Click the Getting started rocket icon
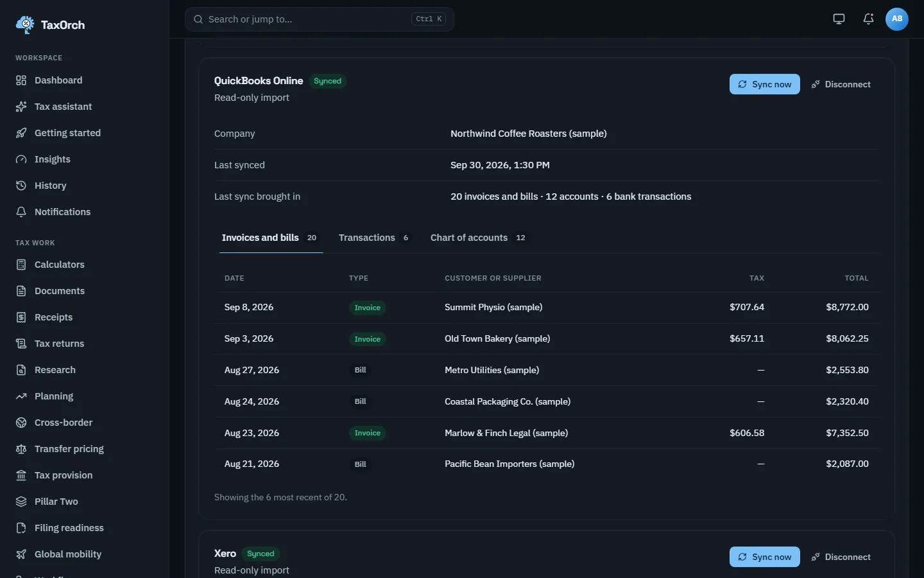This screenshot has height=578, width=924. (x=21, y=133)
